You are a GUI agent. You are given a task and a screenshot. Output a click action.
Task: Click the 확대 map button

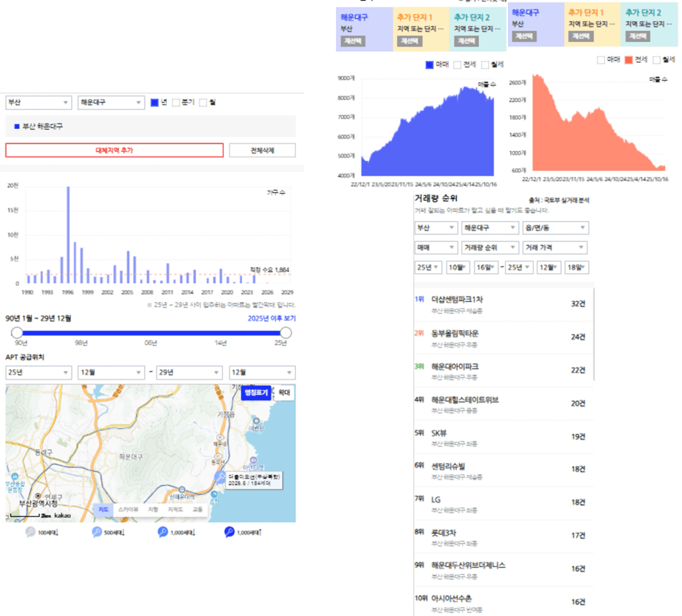284,393
